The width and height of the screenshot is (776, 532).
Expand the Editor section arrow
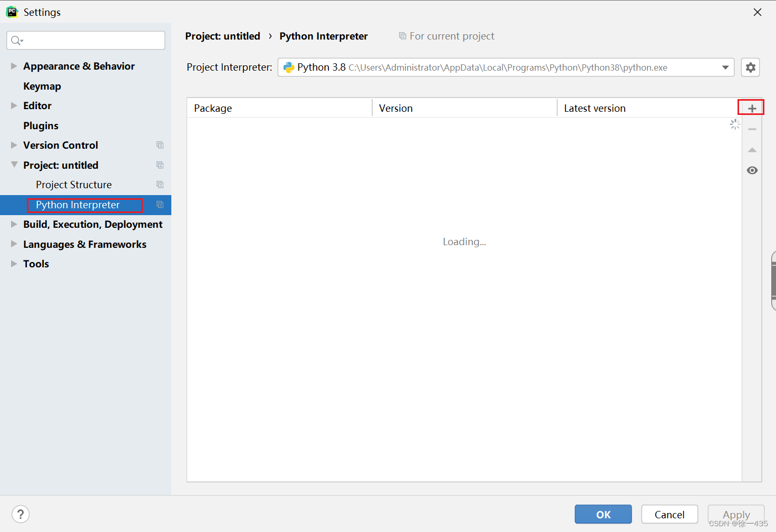[14, 105]
